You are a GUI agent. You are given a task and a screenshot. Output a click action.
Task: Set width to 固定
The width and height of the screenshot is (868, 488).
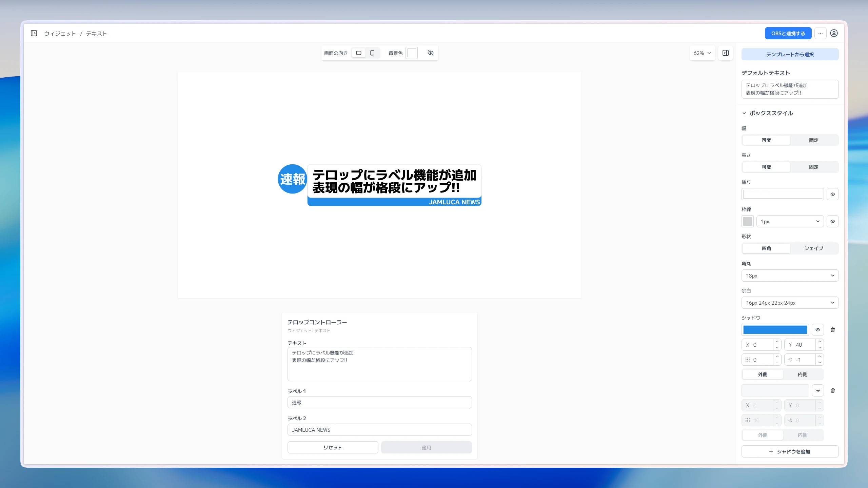(x=814, y=140)
